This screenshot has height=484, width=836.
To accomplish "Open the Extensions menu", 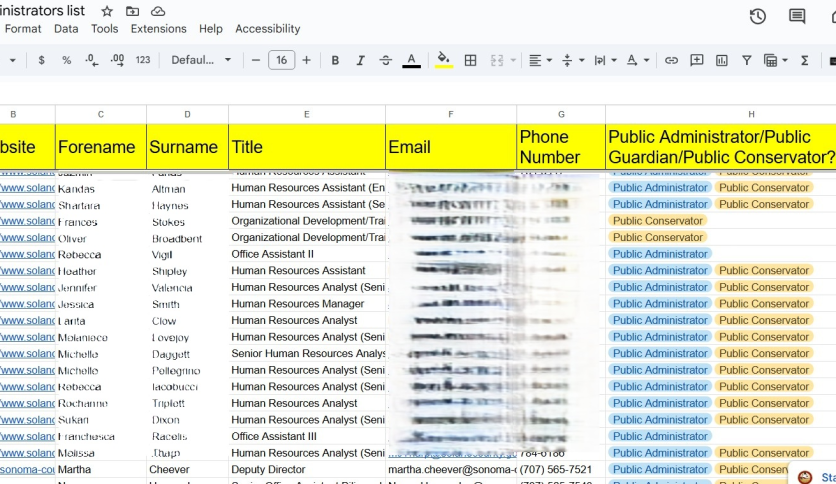I will (158, 29).
